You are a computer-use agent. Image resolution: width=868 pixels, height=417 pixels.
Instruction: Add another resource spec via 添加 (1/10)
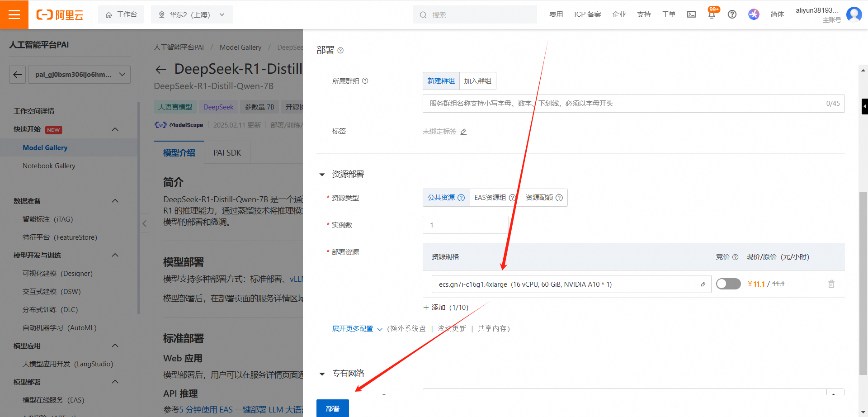446,308
